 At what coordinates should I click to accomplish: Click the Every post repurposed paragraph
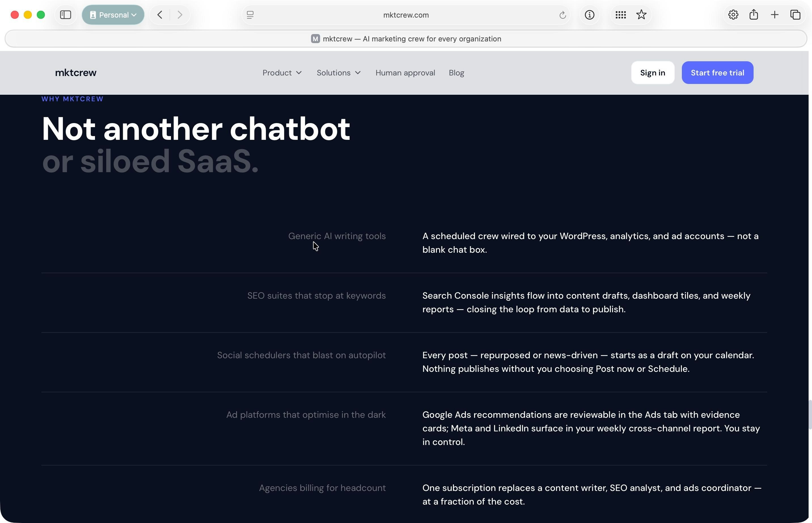click(x=588, y=362)
